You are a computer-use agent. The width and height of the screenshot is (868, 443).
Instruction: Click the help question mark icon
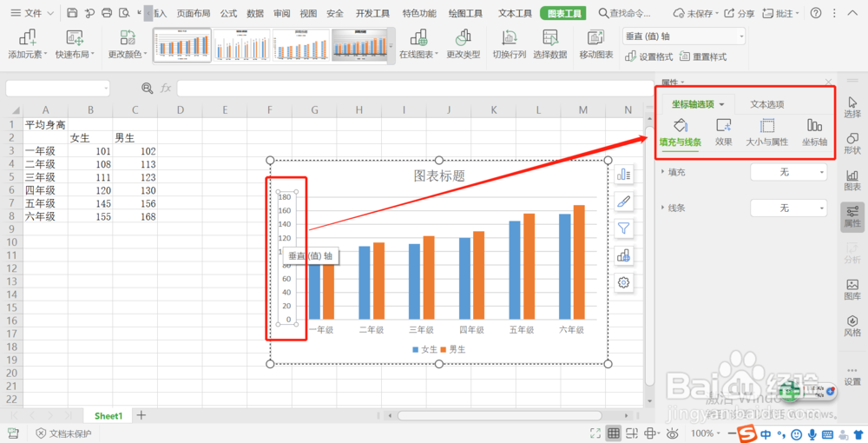pyautogui.click(x=816, y=13)
